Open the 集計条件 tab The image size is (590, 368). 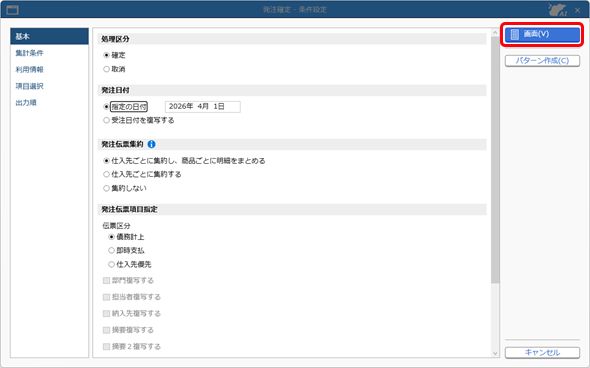(29, 53)
